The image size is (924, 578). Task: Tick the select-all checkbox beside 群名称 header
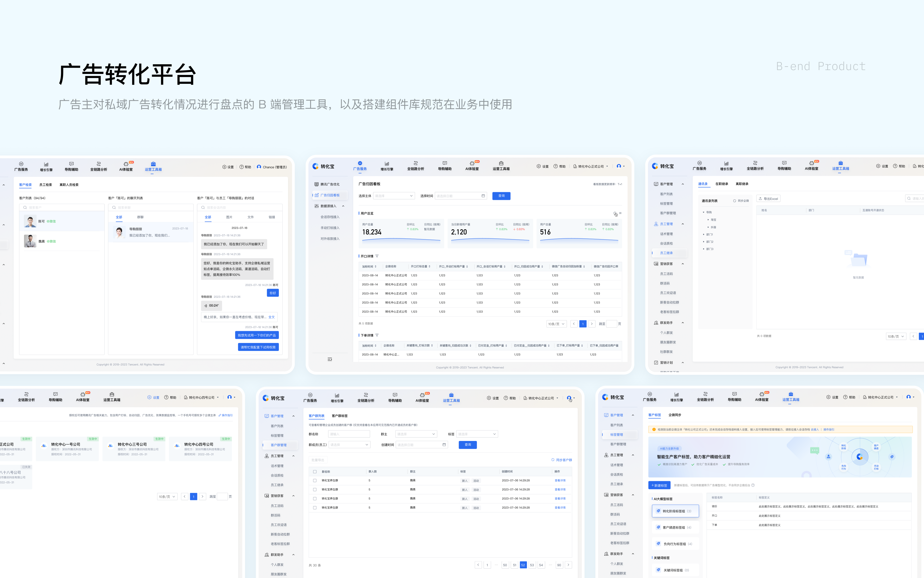pos(315,471)
